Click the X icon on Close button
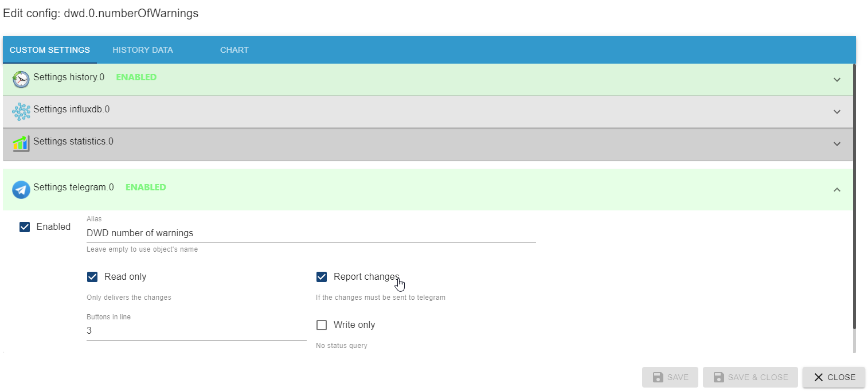868x391 pixels. (x=818, y=377)
